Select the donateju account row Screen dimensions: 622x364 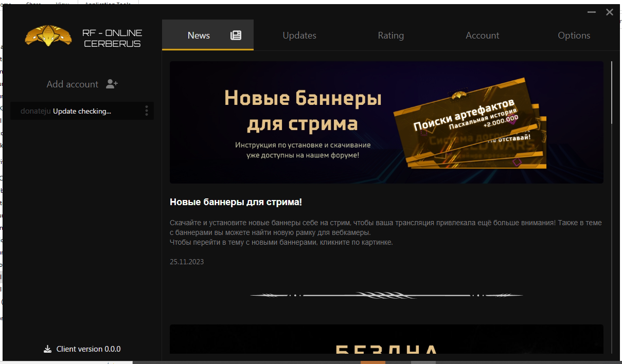(82, 111)
